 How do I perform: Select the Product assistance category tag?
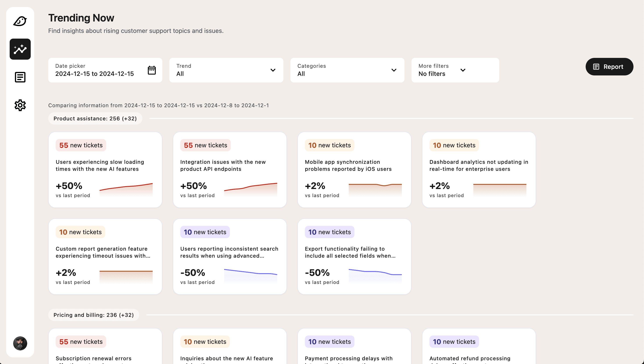point(95,118)
